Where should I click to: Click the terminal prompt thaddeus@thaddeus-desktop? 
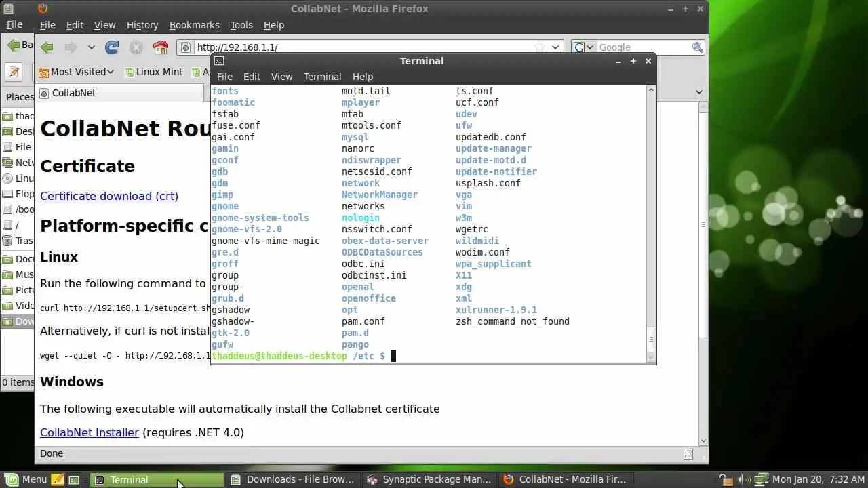coord(279,356)
